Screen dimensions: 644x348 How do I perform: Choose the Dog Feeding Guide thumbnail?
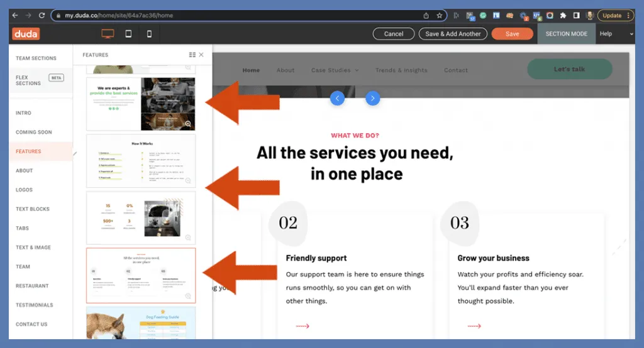coord(141,323)
